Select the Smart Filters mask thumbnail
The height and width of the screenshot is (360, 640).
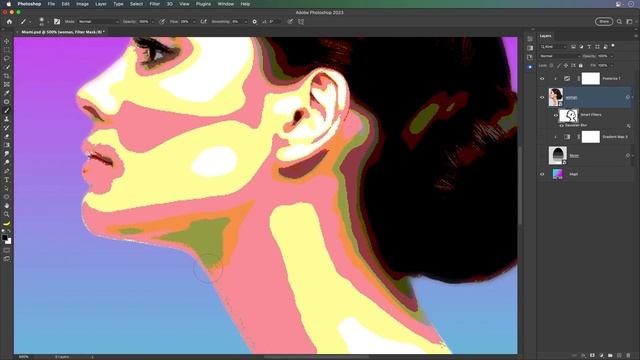(x=568, y=115)
